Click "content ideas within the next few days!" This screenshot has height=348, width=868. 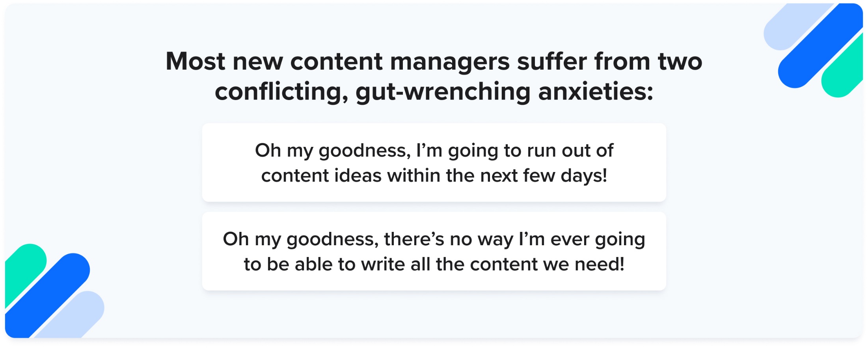click(434, 176)
